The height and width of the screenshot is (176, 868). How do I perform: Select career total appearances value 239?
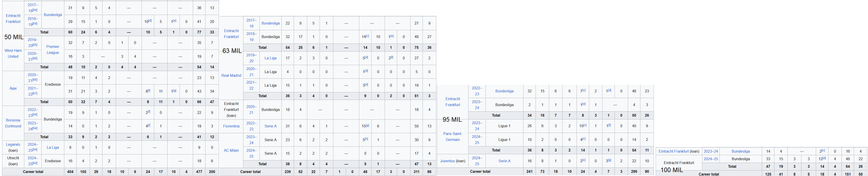click(x=288, y=172)
